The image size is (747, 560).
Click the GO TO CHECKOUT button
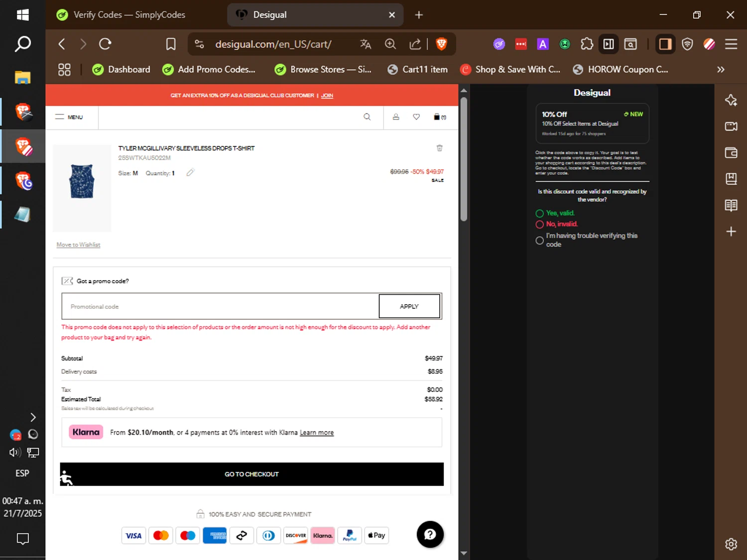click(251, 474)
